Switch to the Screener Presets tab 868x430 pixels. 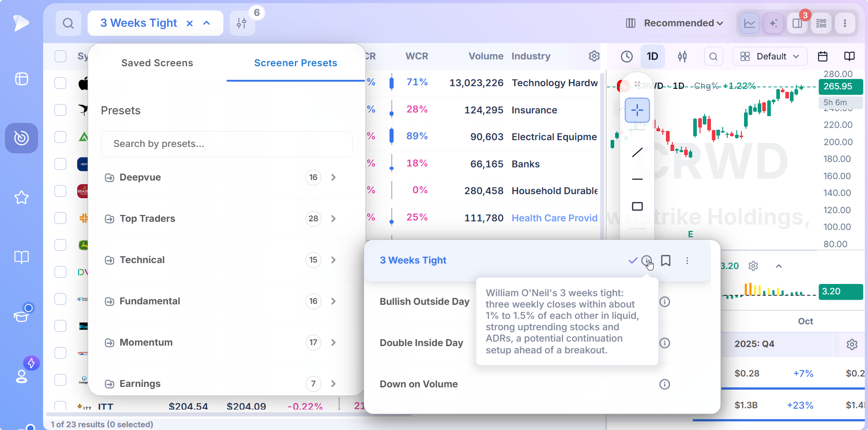[x=296, y=63]
